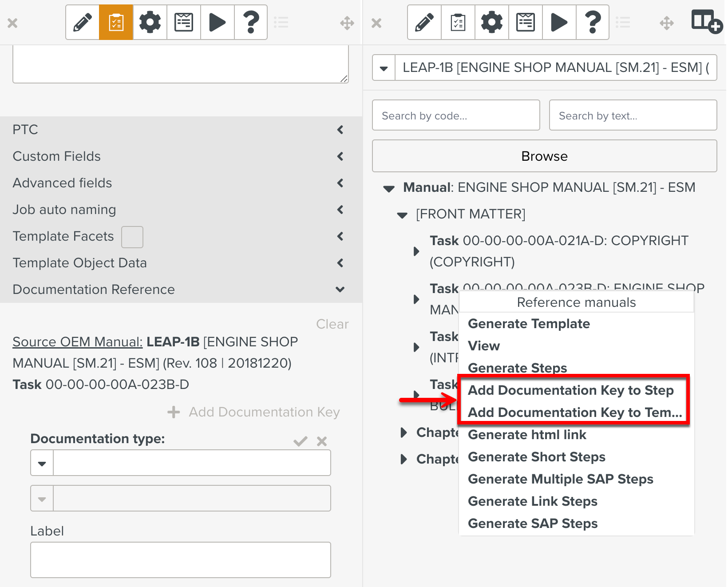The height and width of the screenshot is (587, 728).
Task: Open the Documentation type dropdown arrow
Action: click(42, 463)
